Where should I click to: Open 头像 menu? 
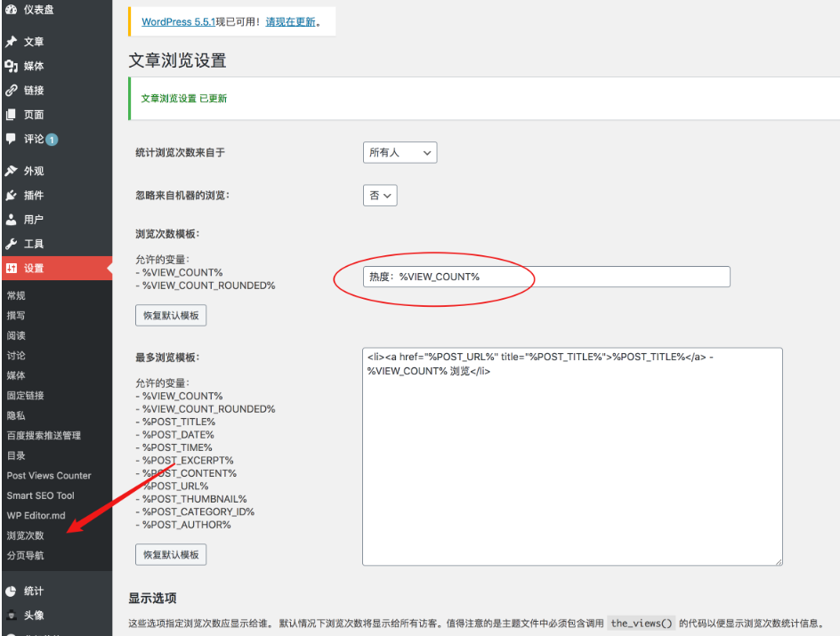[x=34, y=616]
